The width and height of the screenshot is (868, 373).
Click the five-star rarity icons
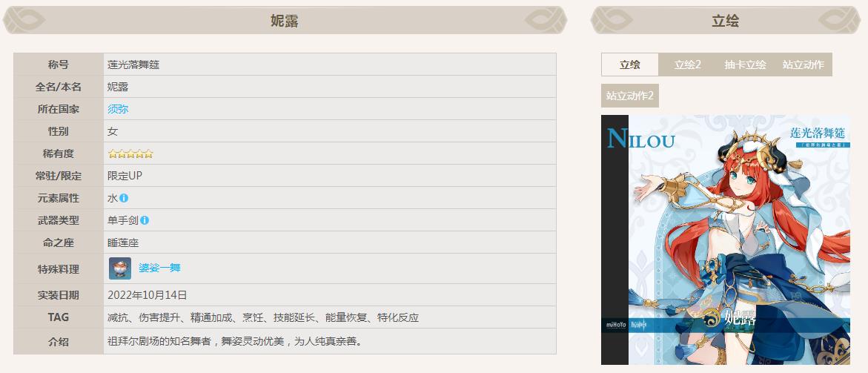click(x=130, y=154)
